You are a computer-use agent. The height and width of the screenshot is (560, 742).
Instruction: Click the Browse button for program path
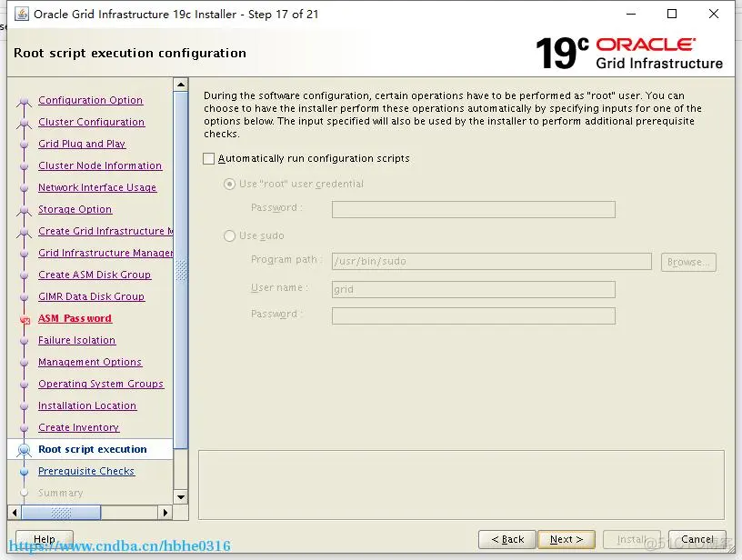688,262
